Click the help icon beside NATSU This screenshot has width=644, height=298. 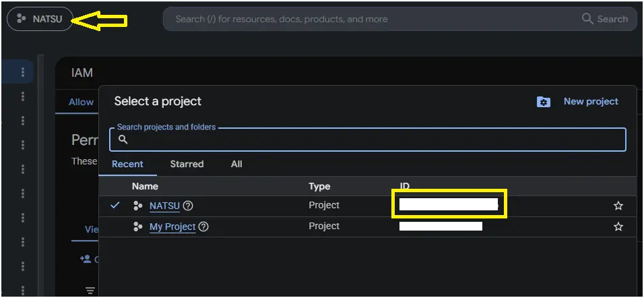click(188, 206)
